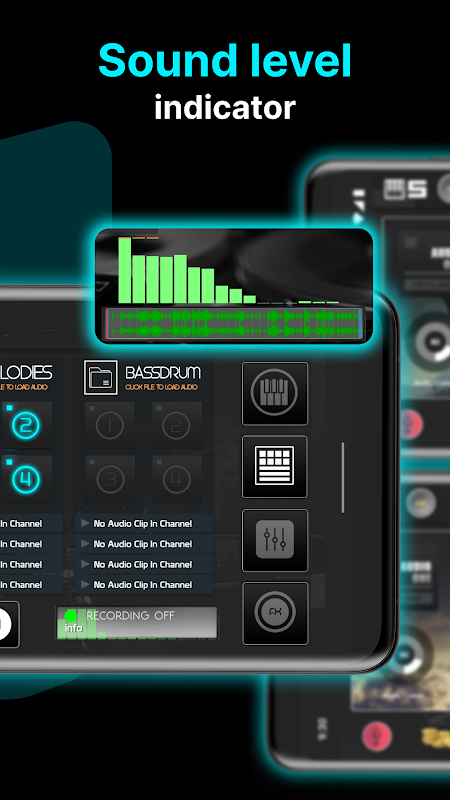Click the thin vertical scrollbar beside buttons
Image resolution: width=450 pixels, height=800 pixels.
tap(342, 478)
